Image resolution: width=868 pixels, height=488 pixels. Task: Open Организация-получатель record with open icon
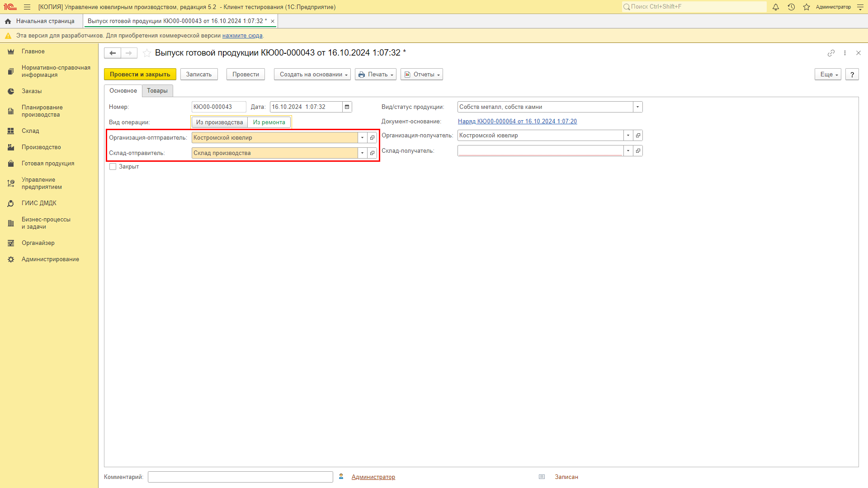coord(638,136)
